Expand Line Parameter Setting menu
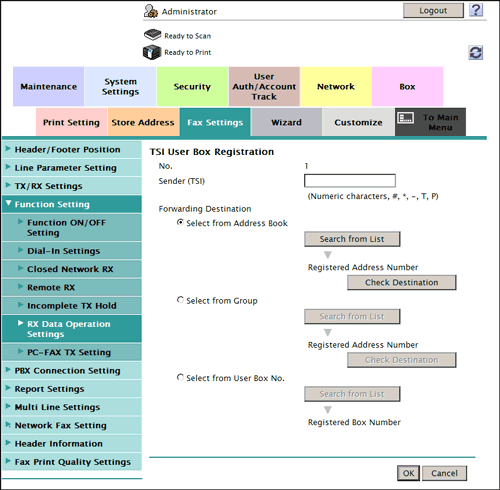This screenshot has width=500, height=490. tap(72, 168)
